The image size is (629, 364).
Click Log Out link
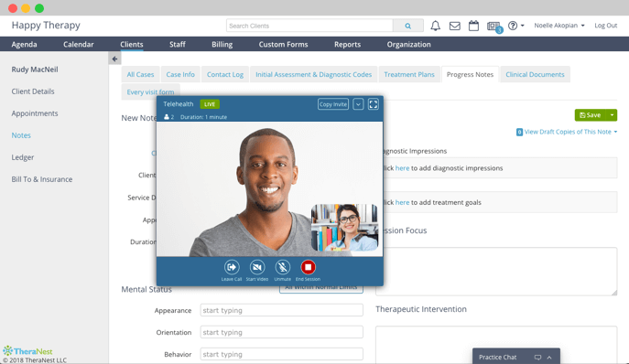click(x=605, y=26)
